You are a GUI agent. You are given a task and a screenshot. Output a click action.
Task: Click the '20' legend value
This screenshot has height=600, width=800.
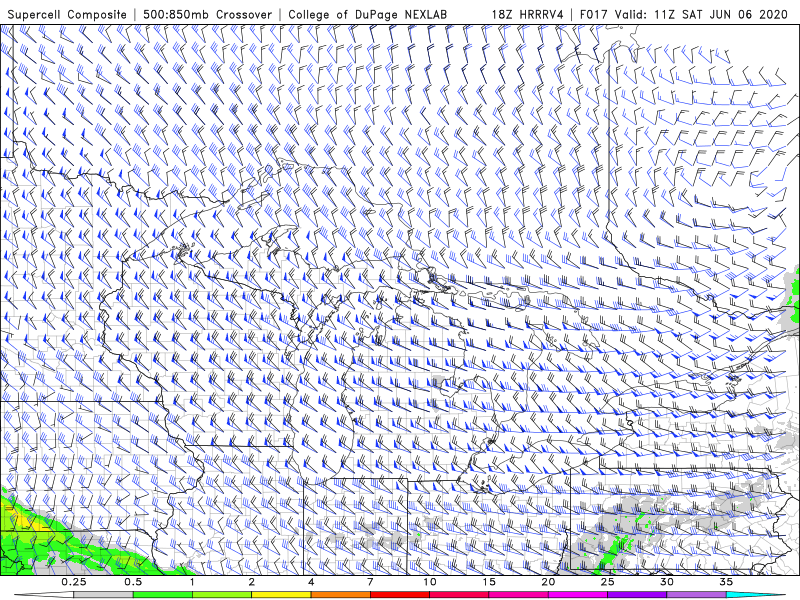pos(548,582)
